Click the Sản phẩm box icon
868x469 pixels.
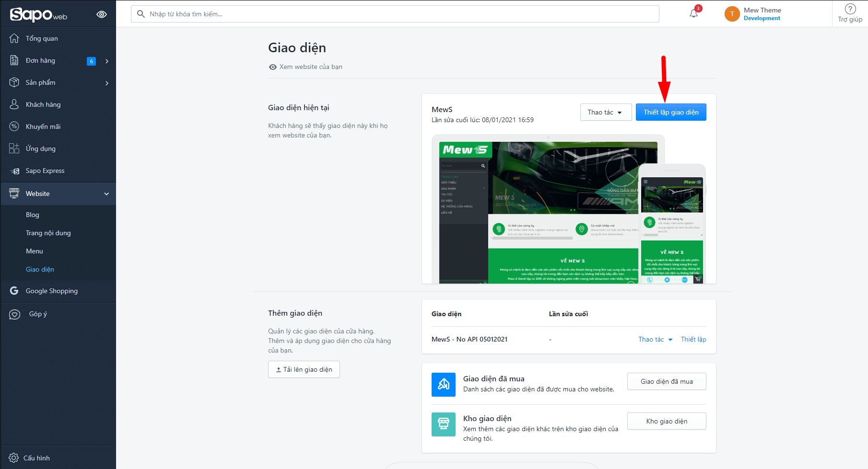coord(14,82)
